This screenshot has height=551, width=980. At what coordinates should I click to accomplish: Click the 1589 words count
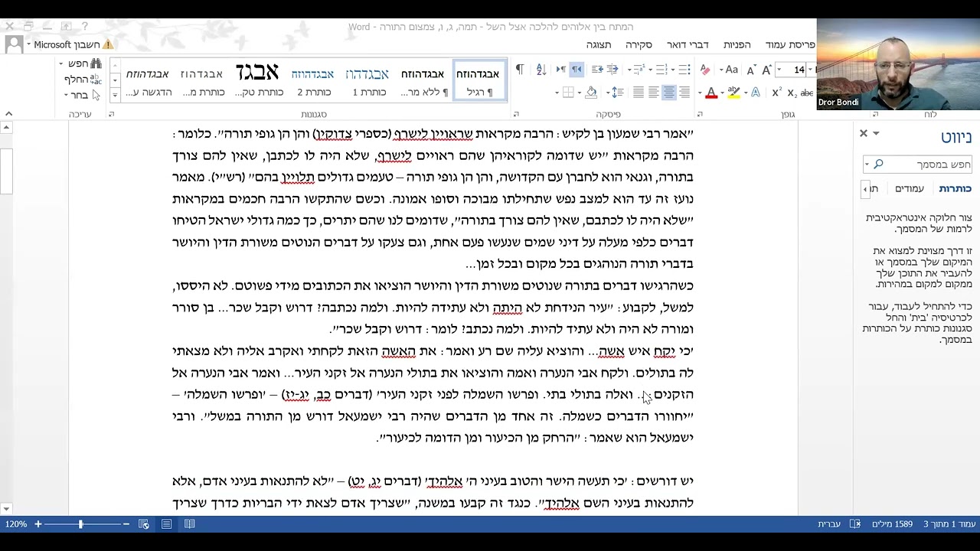(x=892, y=524)
